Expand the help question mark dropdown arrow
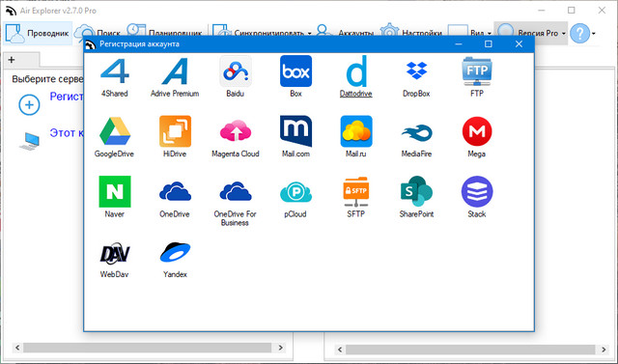 [594, 34]
